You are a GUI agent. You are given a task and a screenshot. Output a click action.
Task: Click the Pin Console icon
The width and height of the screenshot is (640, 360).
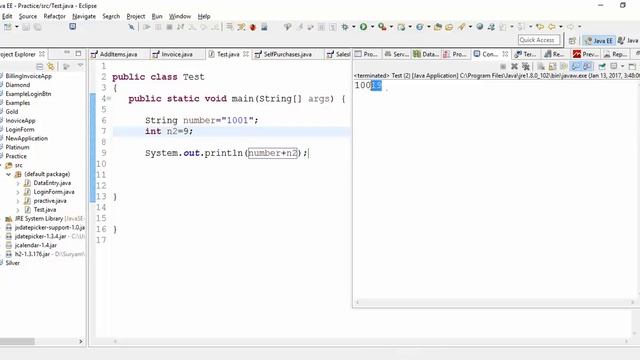click(x=602, y=66)
